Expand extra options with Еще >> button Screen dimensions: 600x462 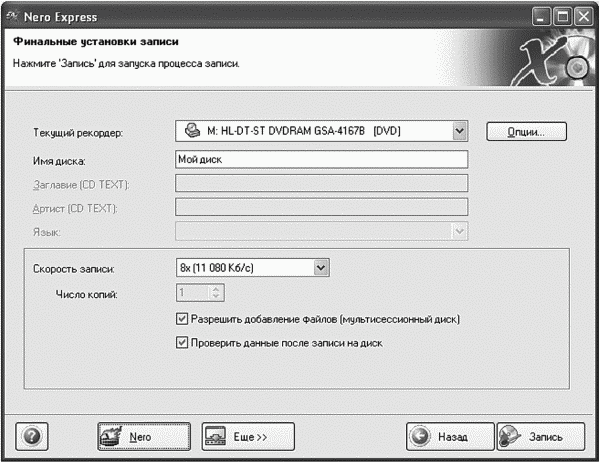tap(248, 436)
